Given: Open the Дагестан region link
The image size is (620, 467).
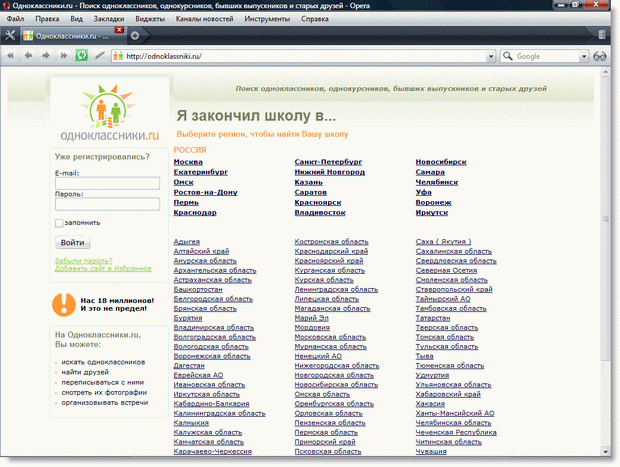Looking at the screenshot, I should [189, 366].
